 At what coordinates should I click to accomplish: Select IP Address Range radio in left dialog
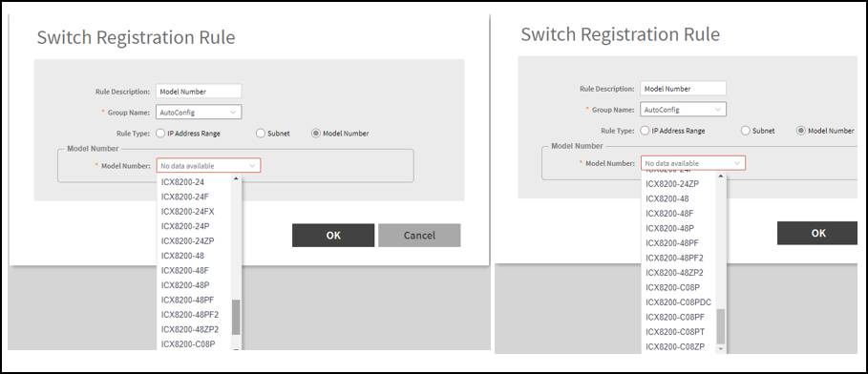point(160,134)
